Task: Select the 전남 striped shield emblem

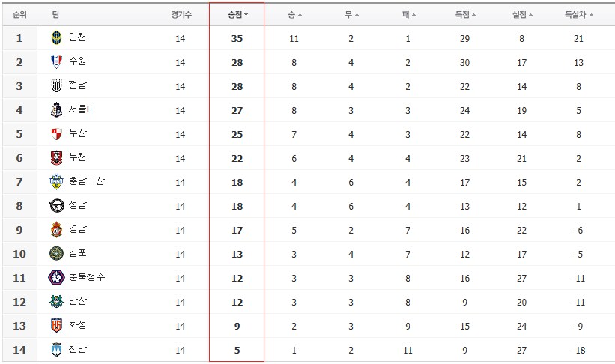Action: [x=56, y=85]
